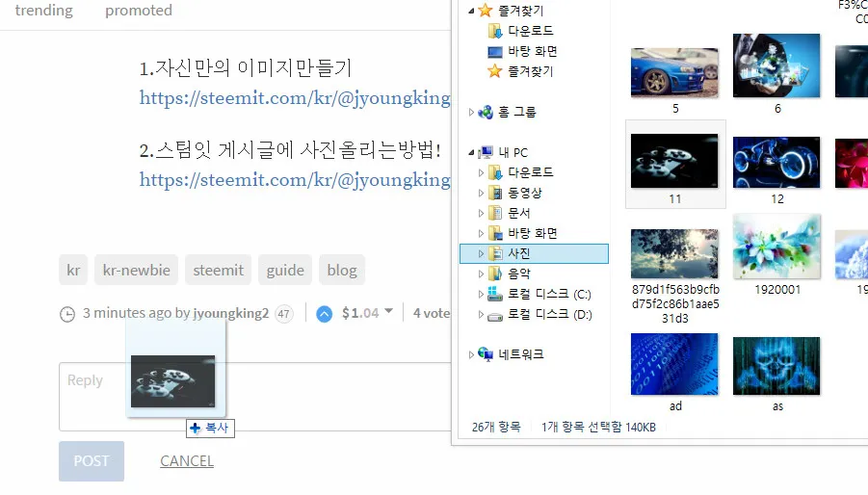Expand 로컬 디스크 (D:)

[481, 314]
